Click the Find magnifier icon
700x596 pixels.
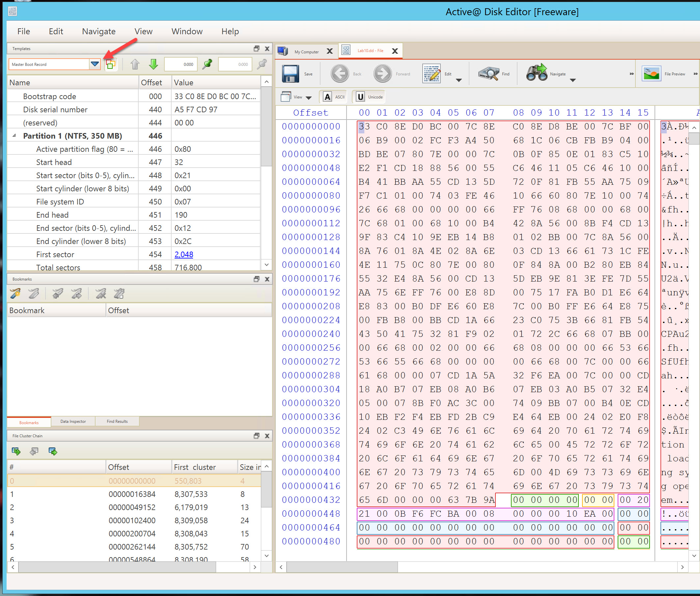point(489,74)
